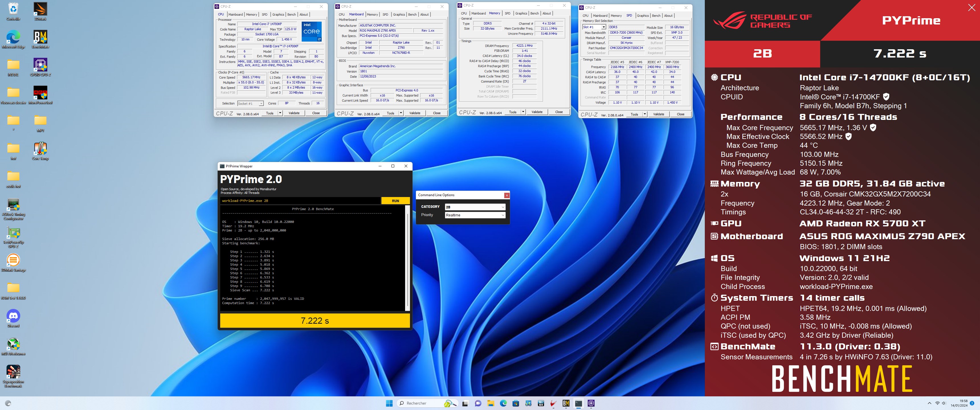Click the Intel Core i7 logo in CPU-Z

click(x=312, y=31)
